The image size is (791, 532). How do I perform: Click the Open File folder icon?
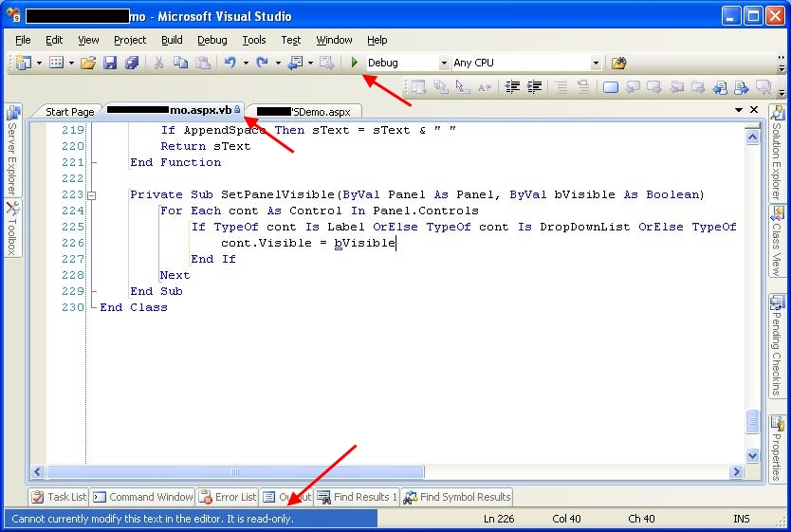pos(88,63)
